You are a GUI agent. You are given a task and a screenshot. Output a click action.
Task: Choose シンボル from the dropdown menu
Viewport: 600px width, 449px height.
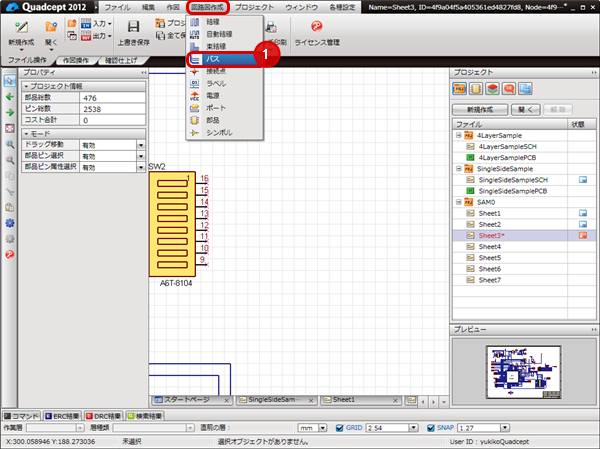tap(225, 132)
